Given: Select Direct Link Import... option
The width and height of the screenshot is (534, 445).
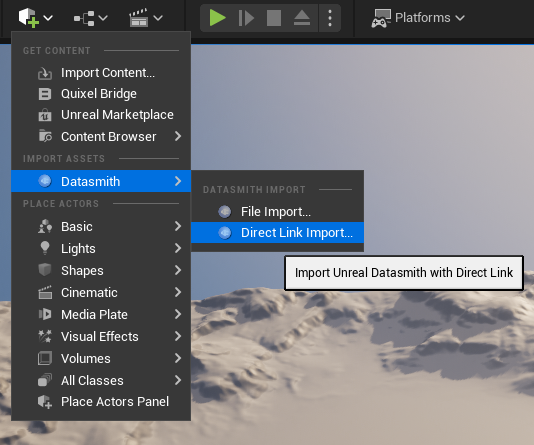Looking at the screenshot, I should [277, 233].
